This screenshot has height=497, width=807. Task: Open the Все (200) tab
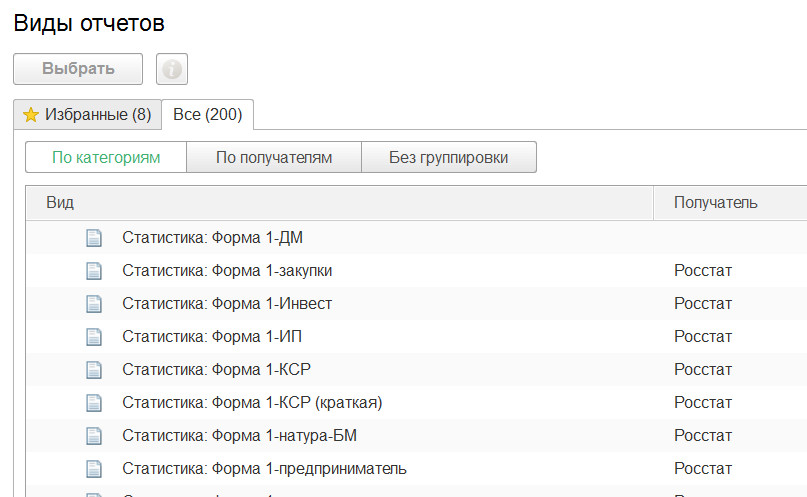pyautogui.click(x=207, y=114)
